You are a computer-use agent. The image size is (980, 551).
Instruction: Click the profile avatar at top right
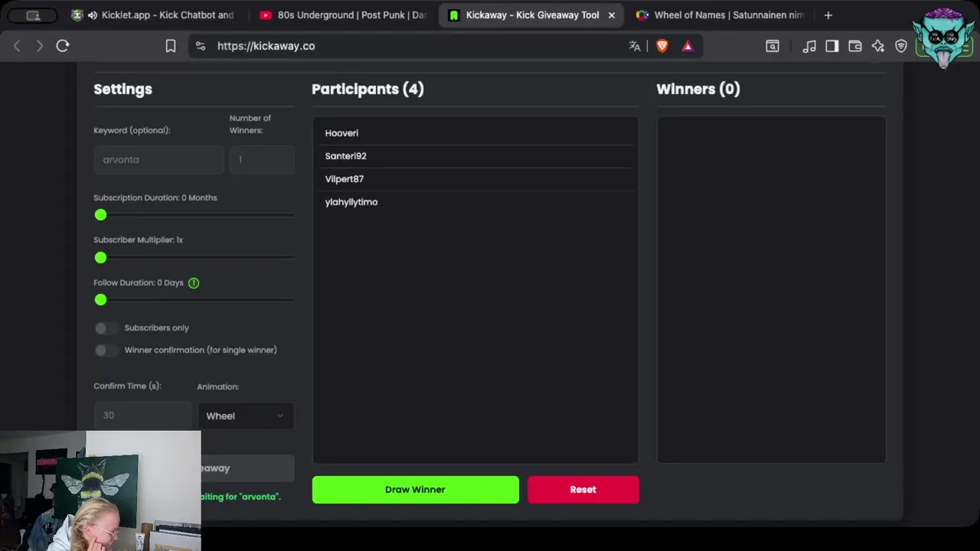click(x=943, y=38)
